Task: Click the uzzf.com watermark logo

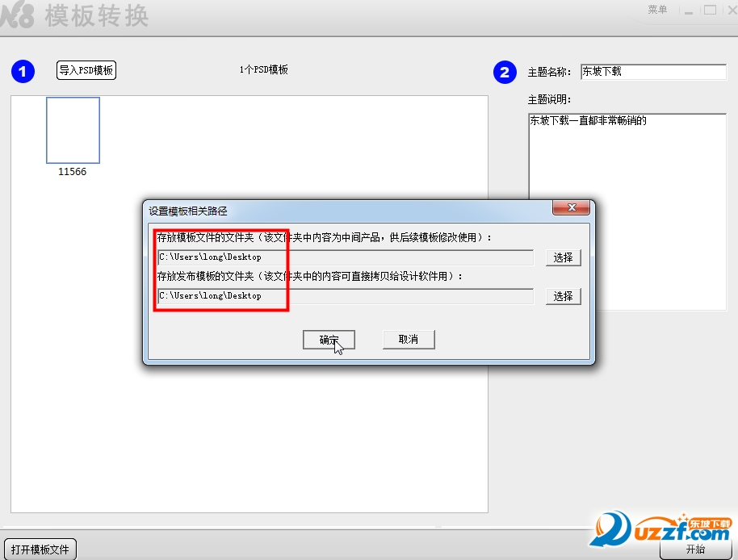Action: 660,529
